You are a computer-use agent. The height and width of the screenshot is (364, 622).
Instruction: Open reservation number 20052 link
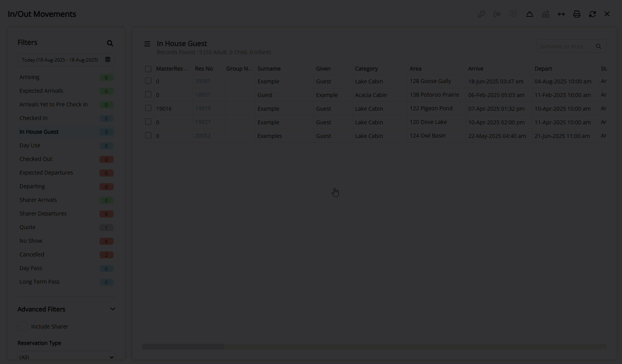click(x=203, y=136)
